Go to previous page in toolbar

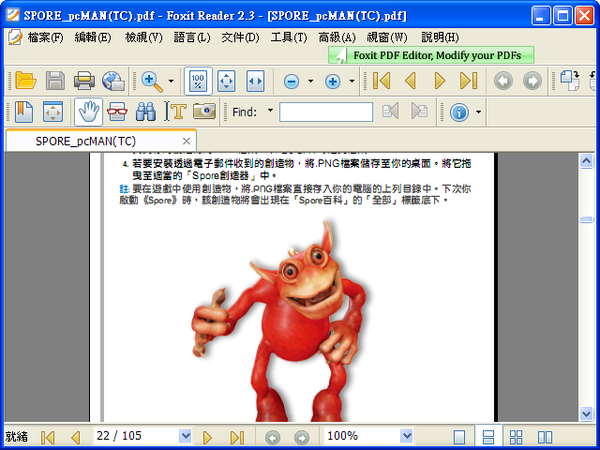coord(411,81)
